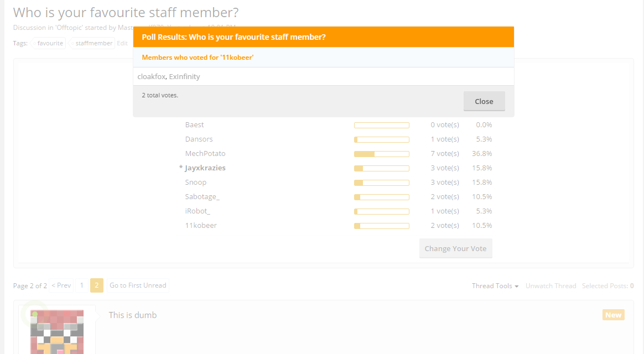View voters for Dansors' 1 vote(s)
Screen dimensions: 644x354
[x=445, y=139]
